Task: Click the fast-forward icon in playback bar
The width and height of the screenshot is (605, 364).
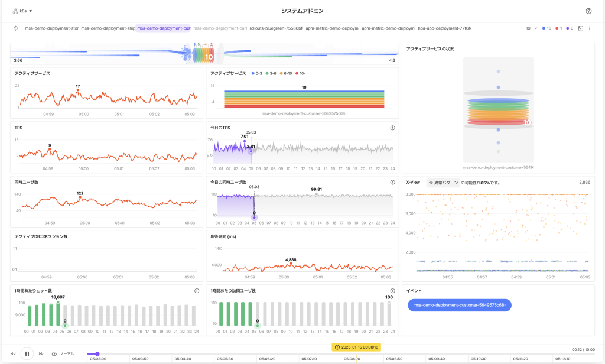Action: coord(41,353)
